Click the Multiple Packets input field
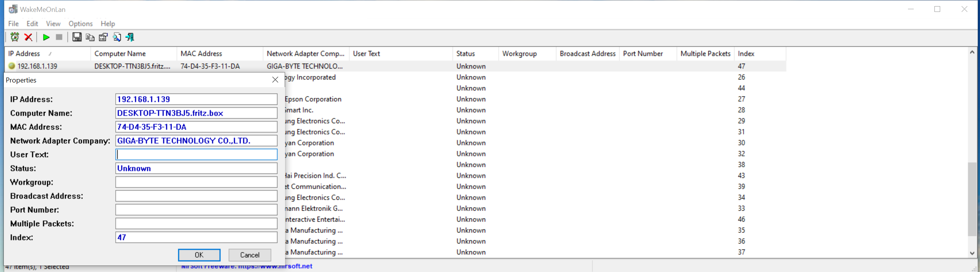The height and width of the screenshot is (272, 980). pyautogui.click(x=196, y=224)
